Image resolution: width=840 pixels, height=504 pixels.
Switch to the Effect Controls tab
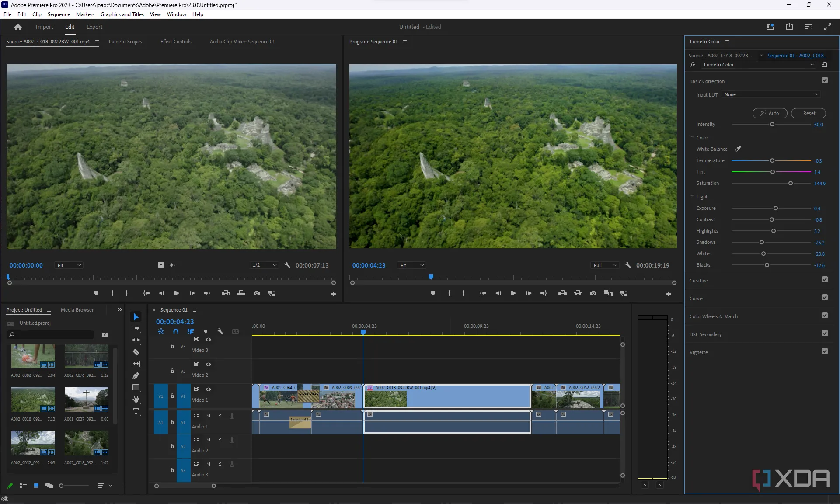[176, 42]
